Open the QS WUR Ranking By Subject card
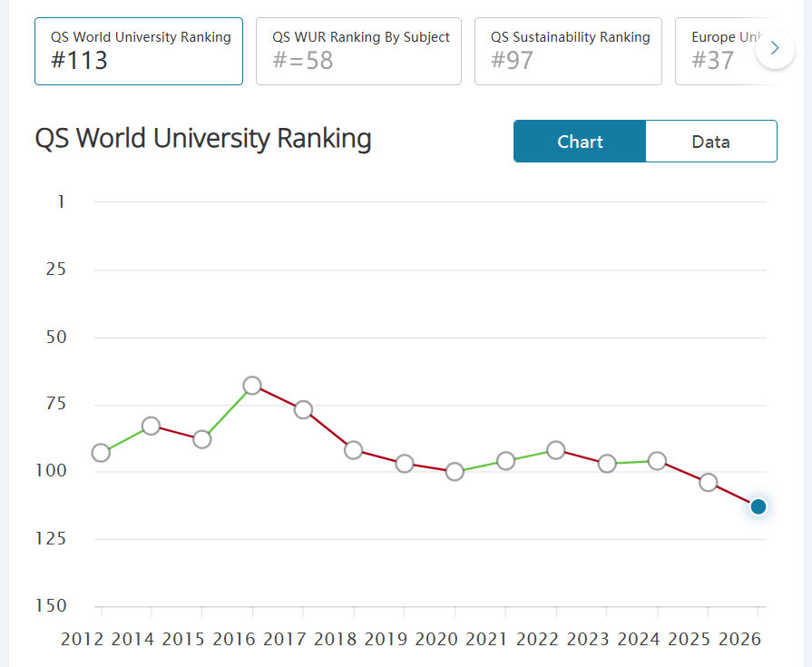 360,51
